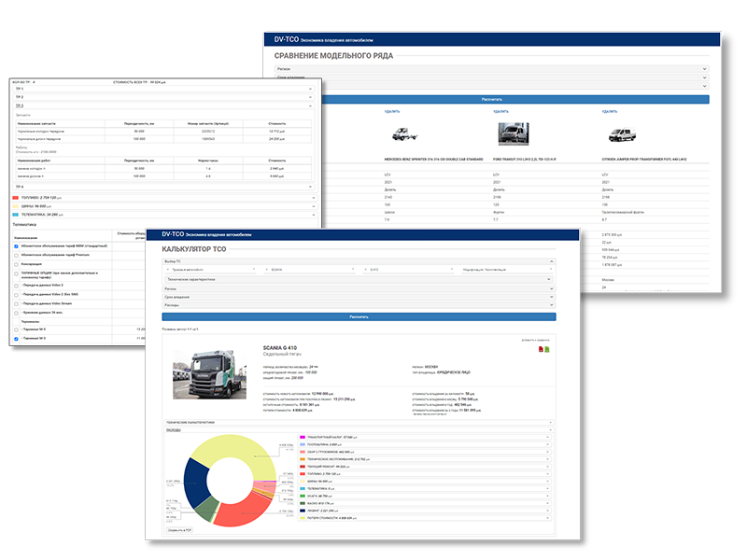This screenshot has width=747, height=560.
Task: Open the Модификация / Комплектация dropdown
Action: point(507,270)
